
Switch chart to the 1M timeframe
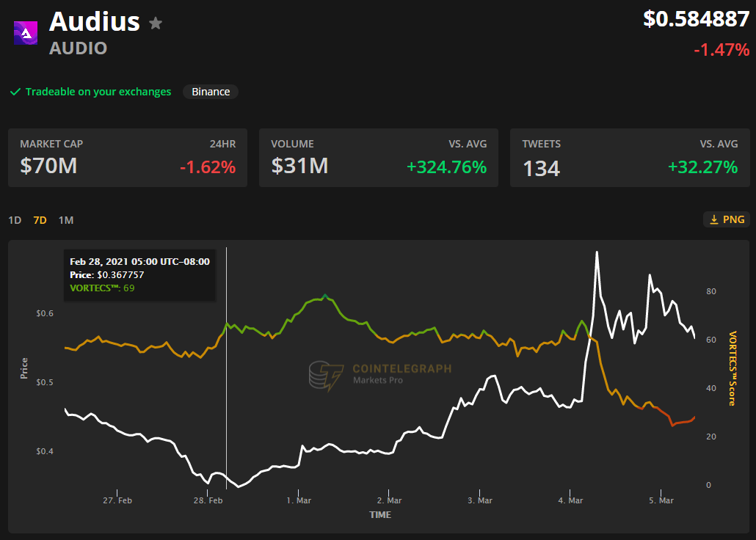pyautogui.click(x=66, y=220)
